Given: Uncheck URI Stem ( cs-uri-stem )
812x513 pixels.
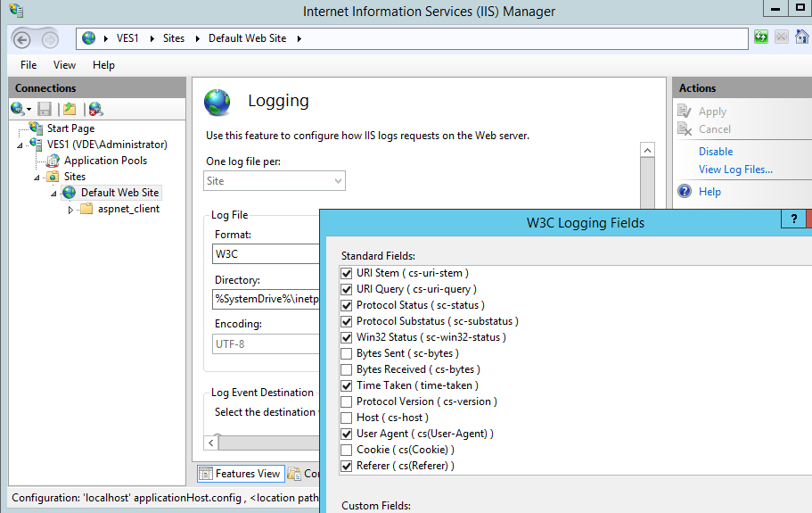Looking at the screenshot, I should [347, 273].
